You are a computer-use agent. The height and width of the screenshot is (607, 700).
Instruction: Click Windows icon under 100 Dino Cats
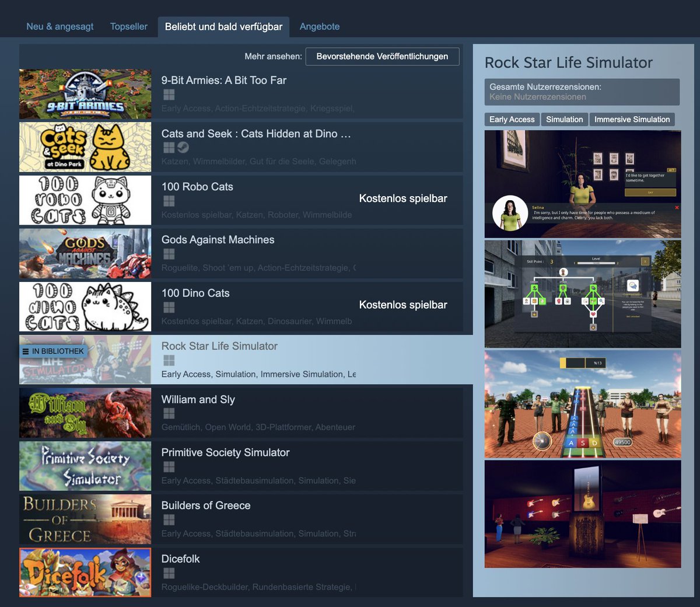[169, 307]
